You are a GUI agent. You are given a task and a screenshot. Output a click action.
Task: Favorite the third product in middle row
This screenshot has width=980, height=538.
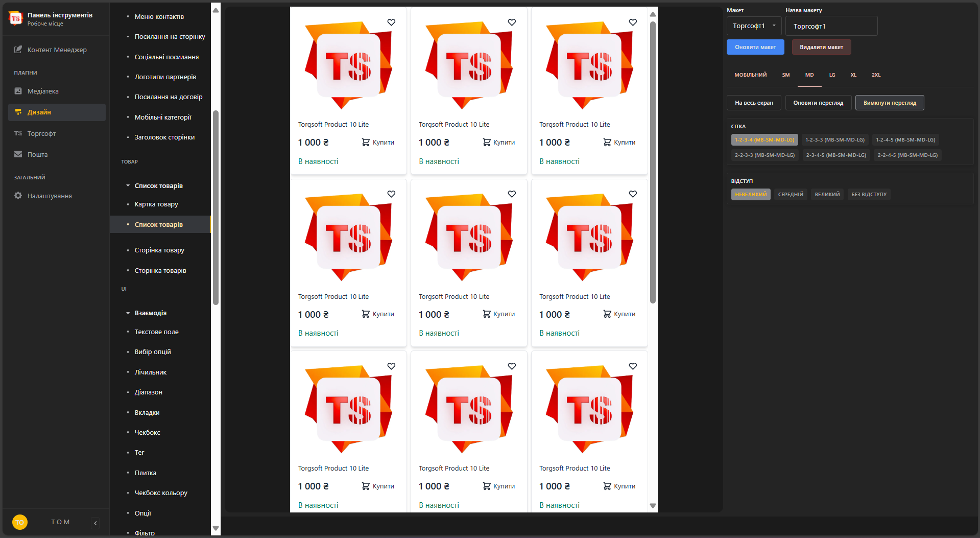(x=633, y=194)
